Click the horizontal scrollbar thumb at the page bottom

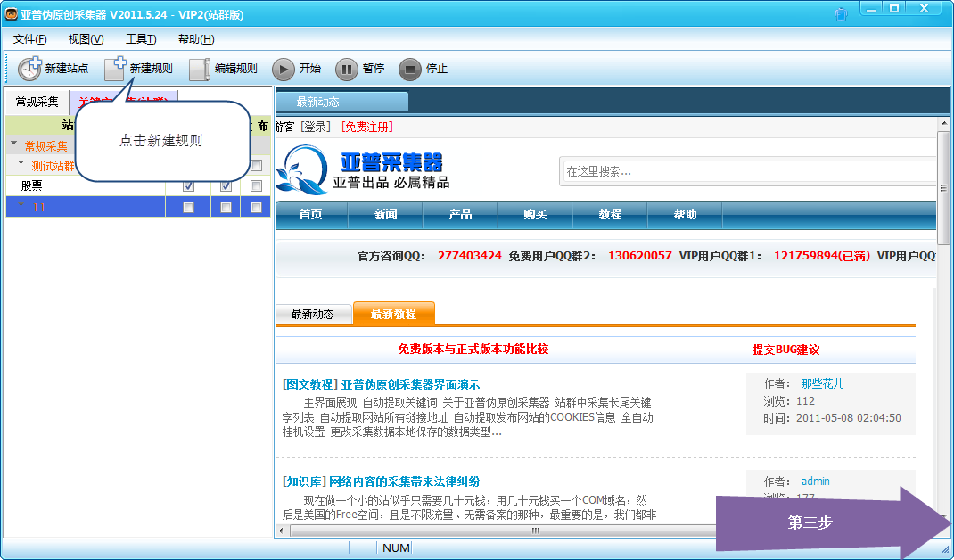point(536,531)
